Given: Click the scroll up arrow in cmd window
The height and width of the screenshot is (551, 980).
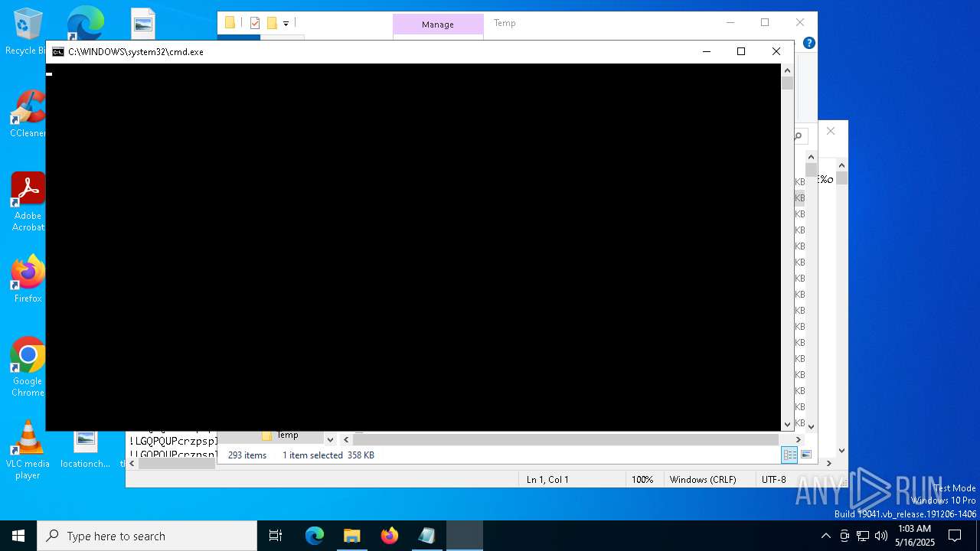Looking at the screenshot, I should tap(787, 70).
